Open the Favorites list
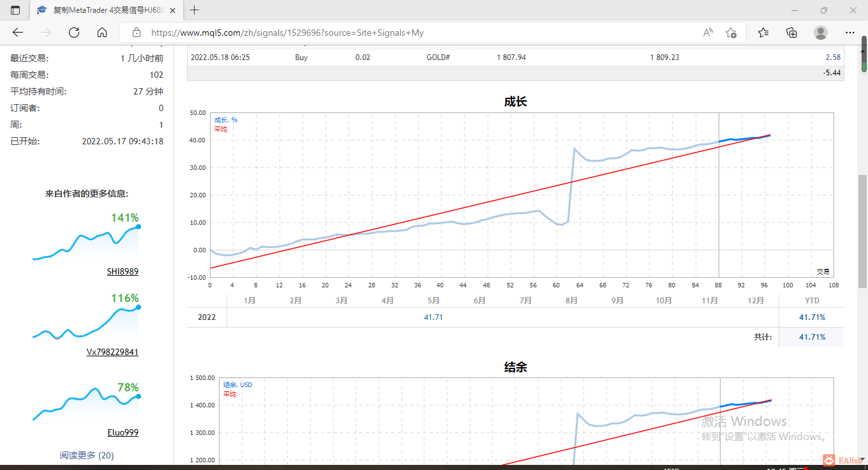This screenshot has height=470, width=868. click(x=763, y=33)
